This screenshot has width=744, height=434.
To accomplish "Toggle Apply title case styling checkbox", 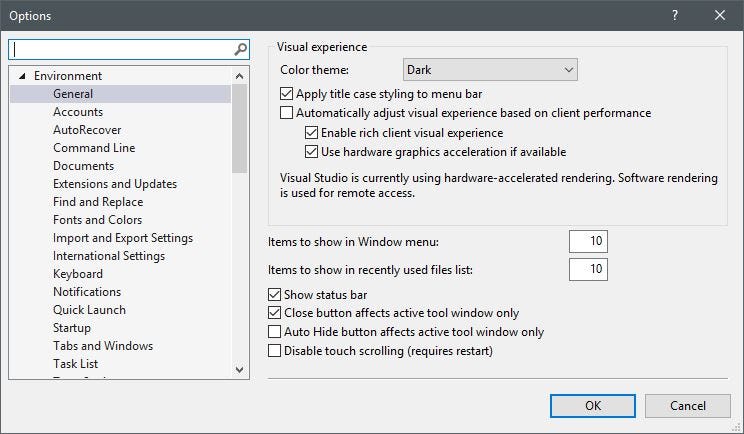I will [286, 93].
